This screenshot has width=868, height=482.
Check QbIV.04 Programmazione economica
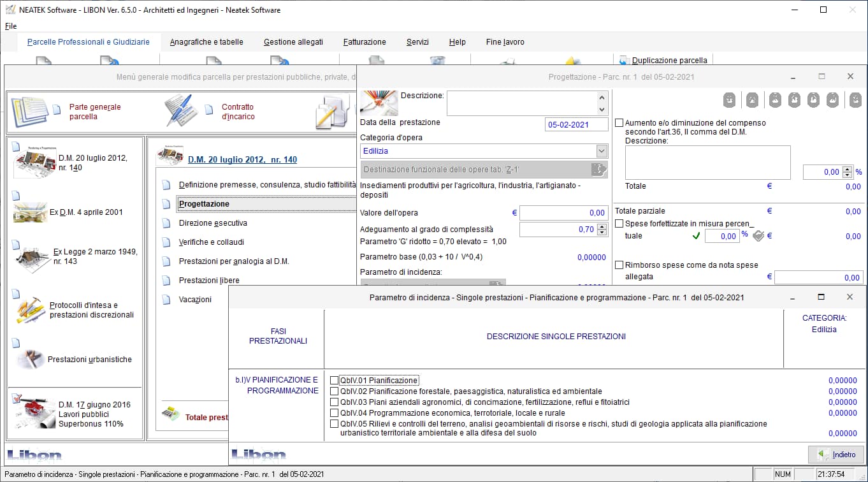point(334,413)
